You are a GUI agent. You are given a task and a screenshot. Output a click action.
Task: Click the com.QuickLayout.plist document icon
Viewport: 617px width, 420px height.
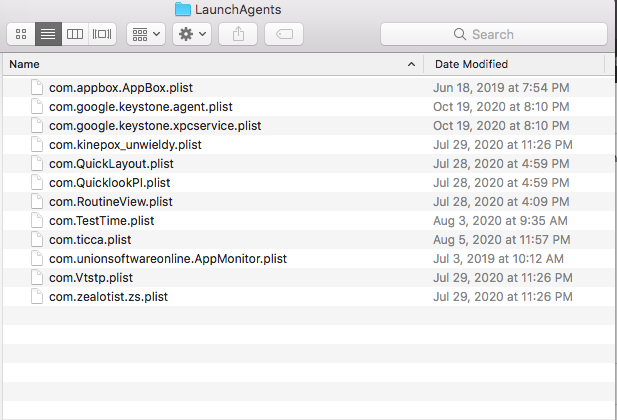(x=38, y=164)
